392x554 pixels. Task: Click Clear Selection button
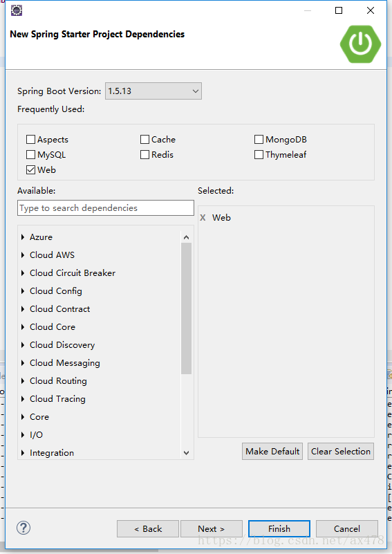[x=341, y=452]
